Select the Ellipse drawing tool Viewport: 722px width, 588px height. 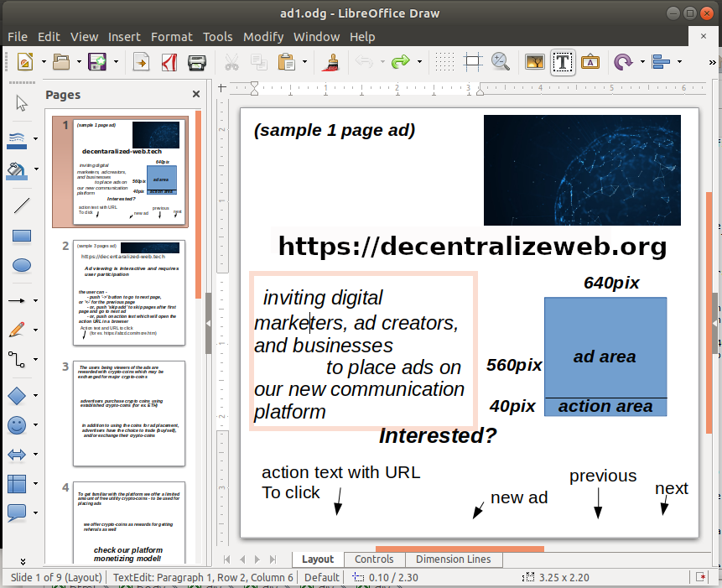[x=22, y=266]
